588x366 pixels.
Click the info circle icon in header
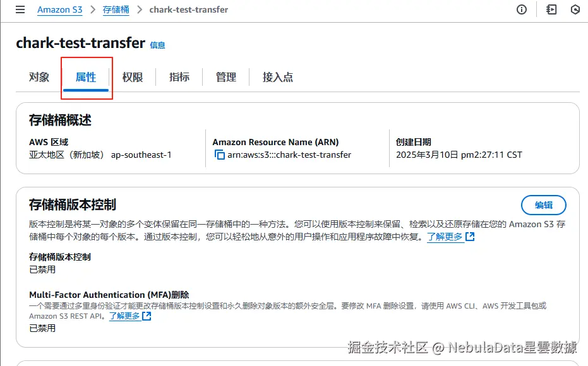[x=521, y=9]
